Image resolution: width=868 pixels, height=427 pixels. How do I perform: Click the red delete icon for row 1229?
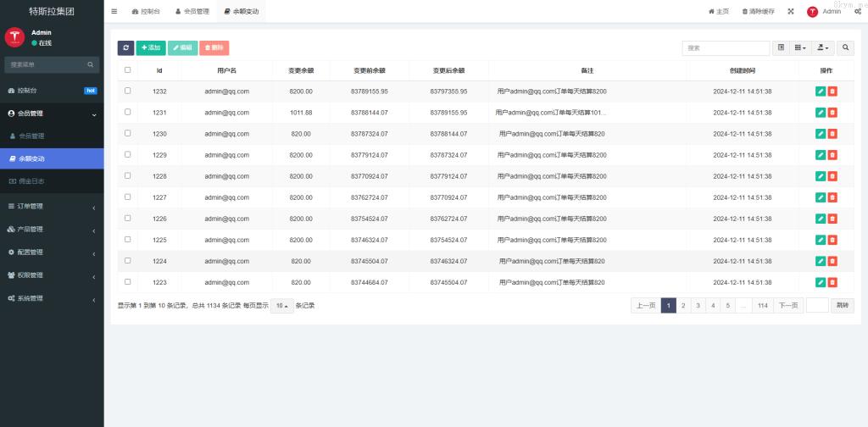[x=832, y=155]
